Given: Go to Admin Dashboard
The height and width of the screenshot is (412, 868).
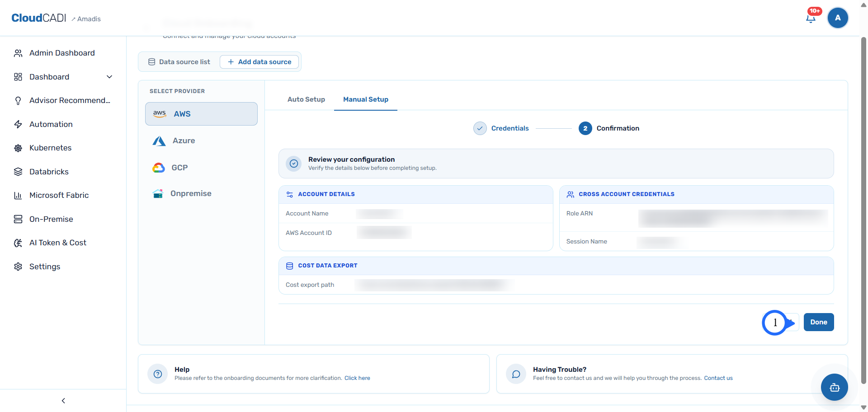Looking at the screenshot, I should point(63,53).
